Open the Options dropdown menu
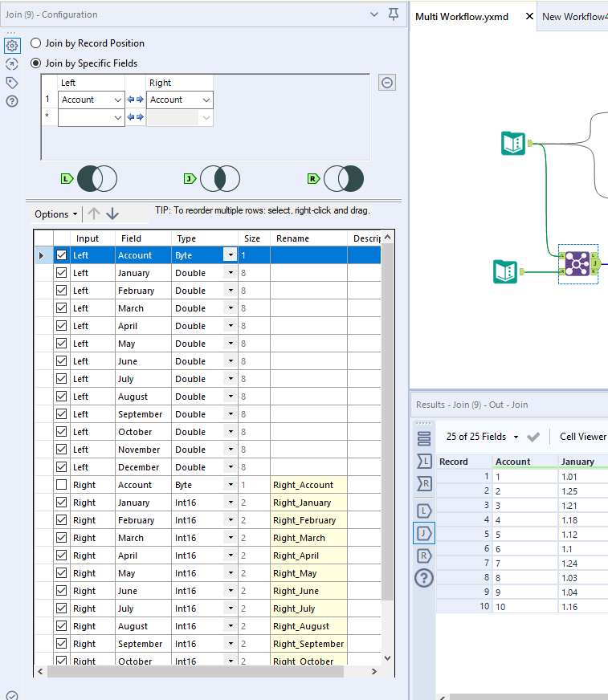608x700 pixels. (x=56, y=214)
